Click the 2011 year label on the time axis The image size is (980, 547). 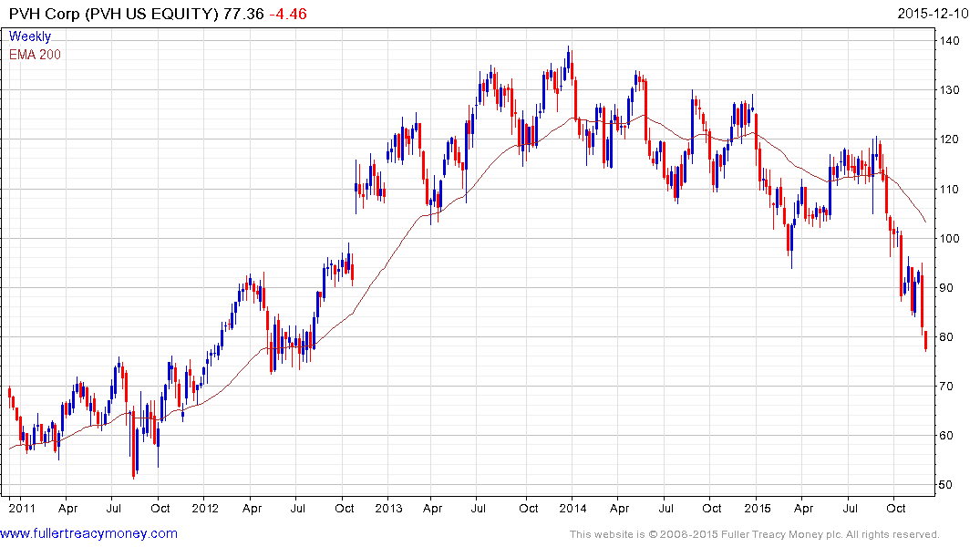(x=22, y=508)
